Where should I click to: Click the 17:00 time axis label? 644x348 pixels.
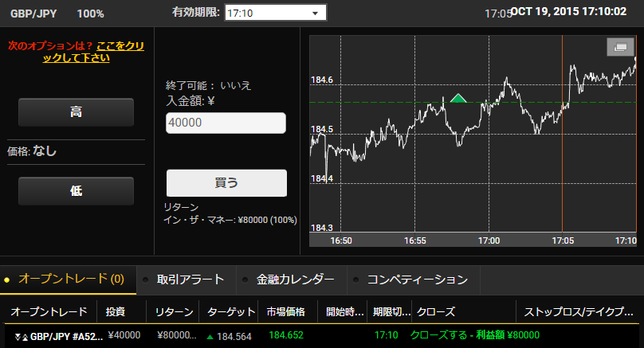489,240
